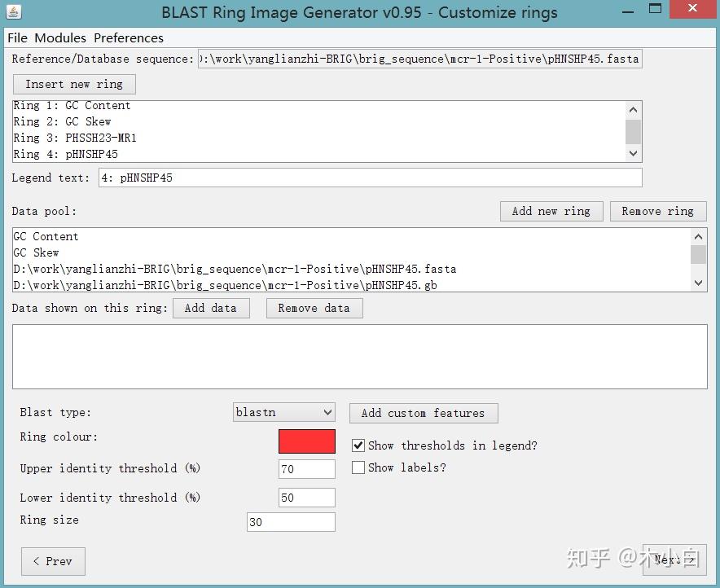Screen dimensions: 720x588
Task: Click the Upper identity threshold field
Action: coord(307,469)
